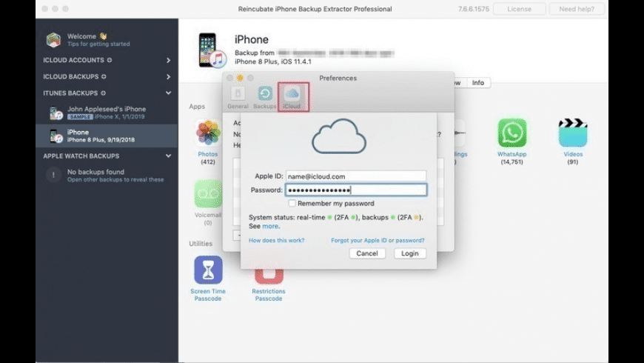Add an iCloud backup with plus icon
Screen dimensions: 644x363
point(104,76)
